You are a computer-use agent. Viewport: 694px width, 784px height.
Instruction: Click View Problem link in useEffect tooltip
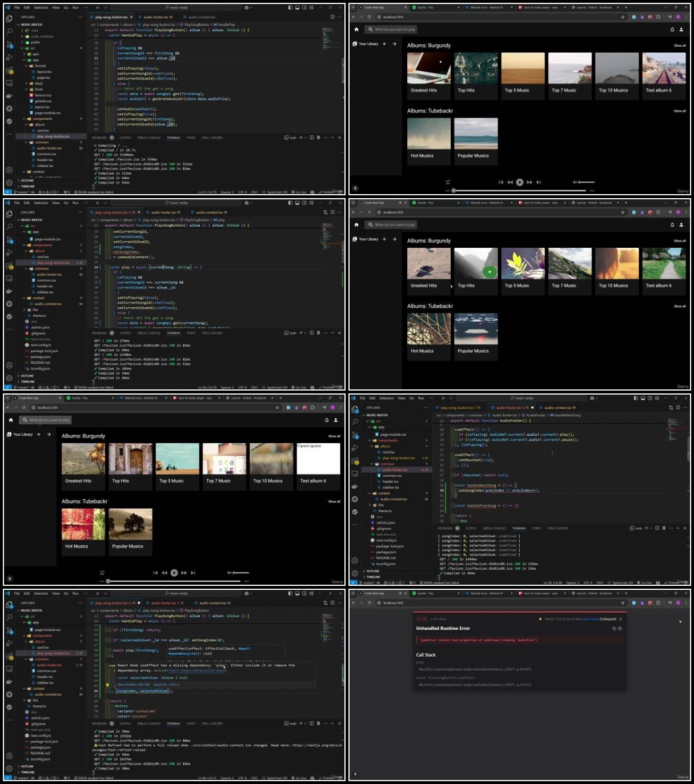(x=133, y=685)
